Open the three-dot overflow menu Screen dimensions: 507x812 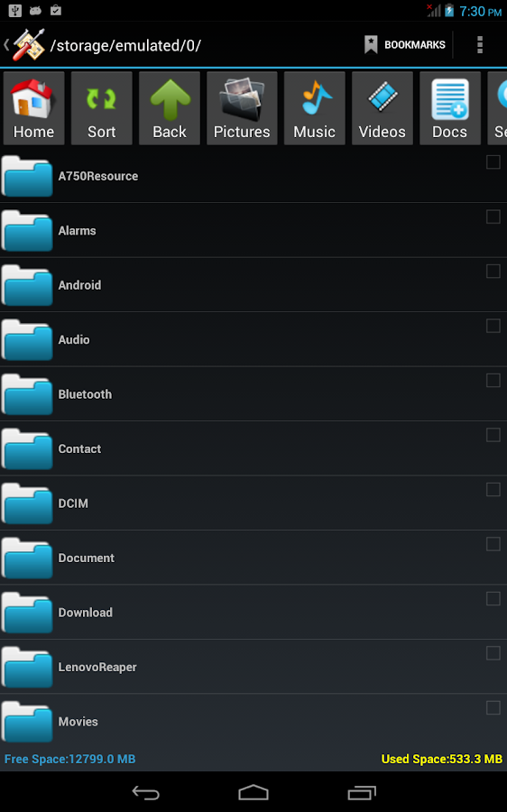coord(480,45)
